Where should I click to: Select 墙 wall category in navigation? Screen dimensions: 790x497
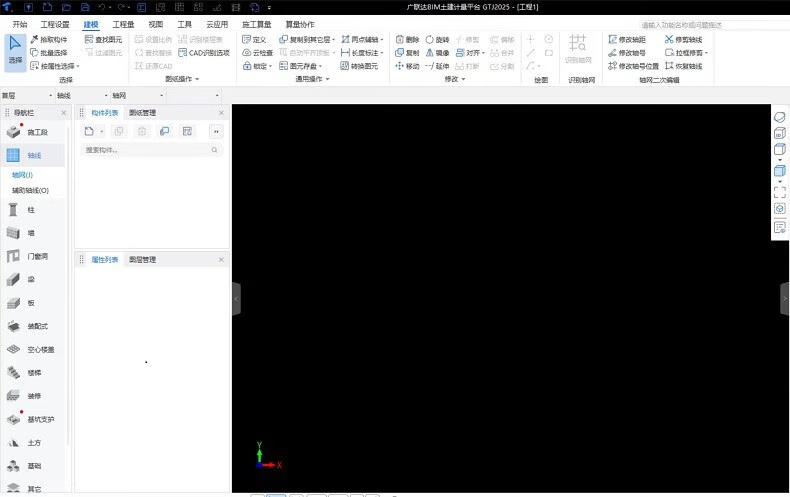pos(34,233)
